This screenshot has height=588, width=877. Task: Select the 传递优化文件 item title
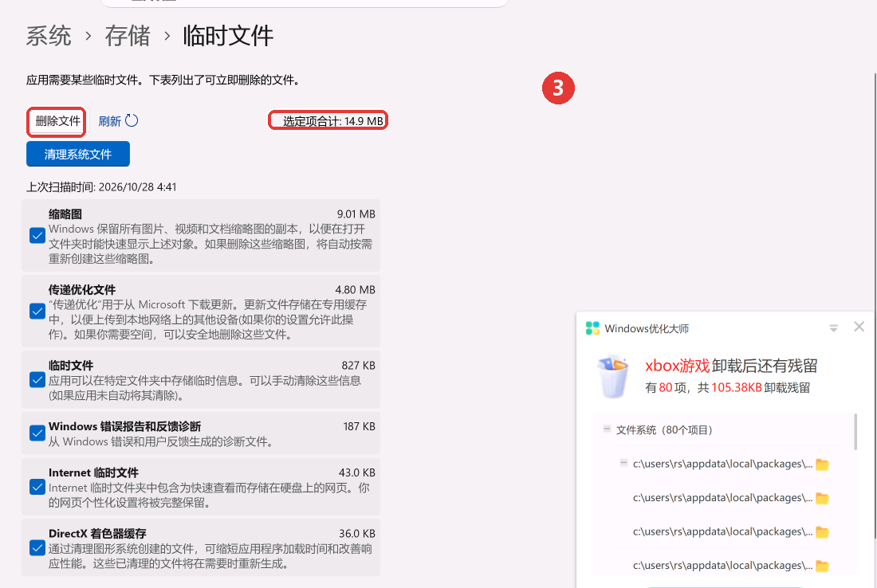click(x=81, y=289)
